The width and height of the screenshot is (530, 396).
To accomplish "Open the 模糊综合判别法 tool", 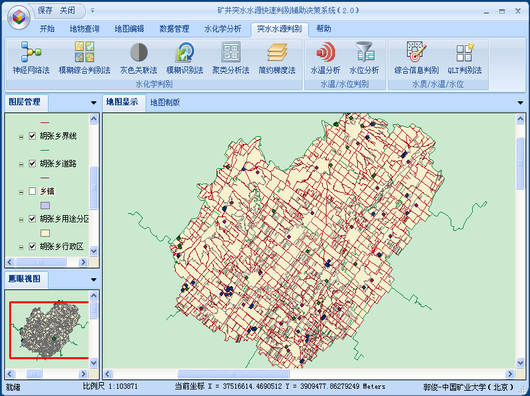I will tap(85, 57).
